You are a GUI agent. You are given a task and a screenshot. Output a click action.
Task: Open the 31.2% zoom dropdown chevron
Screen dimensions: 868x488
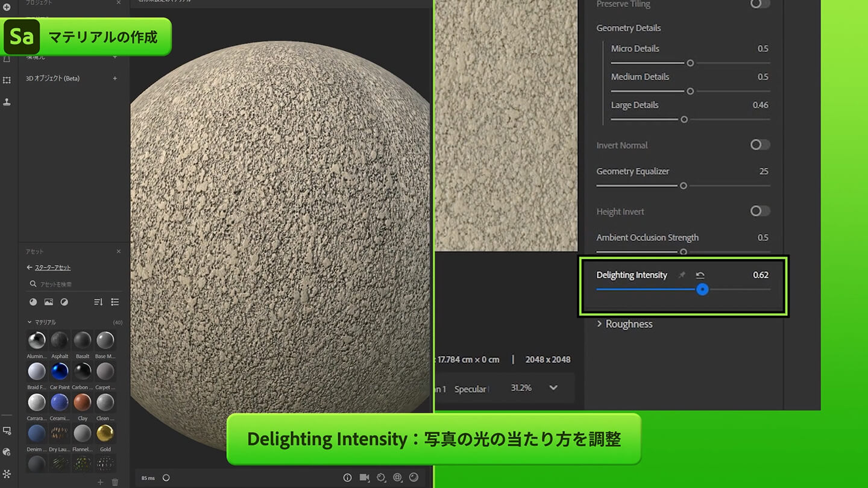click(553, 388)
